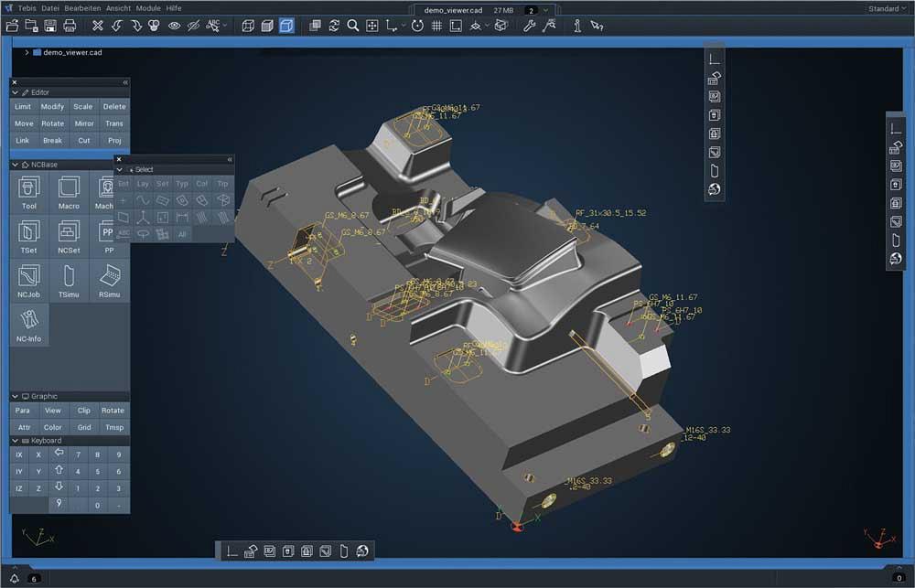The image size is (915, 588).
Task: Toggle hidden elements with the crossed-out eye icon
Action: point(192,26)
